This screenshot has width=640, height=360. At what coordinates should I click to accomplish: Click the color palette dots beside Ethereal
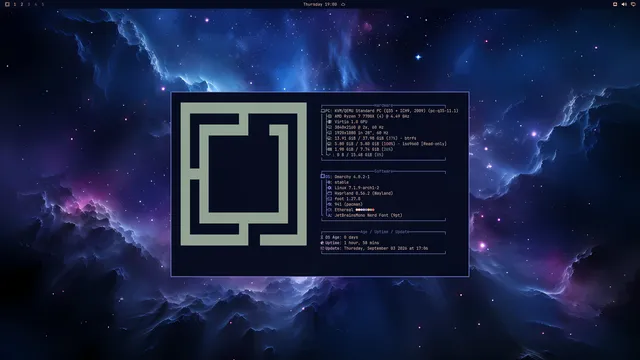coord(365,210)
